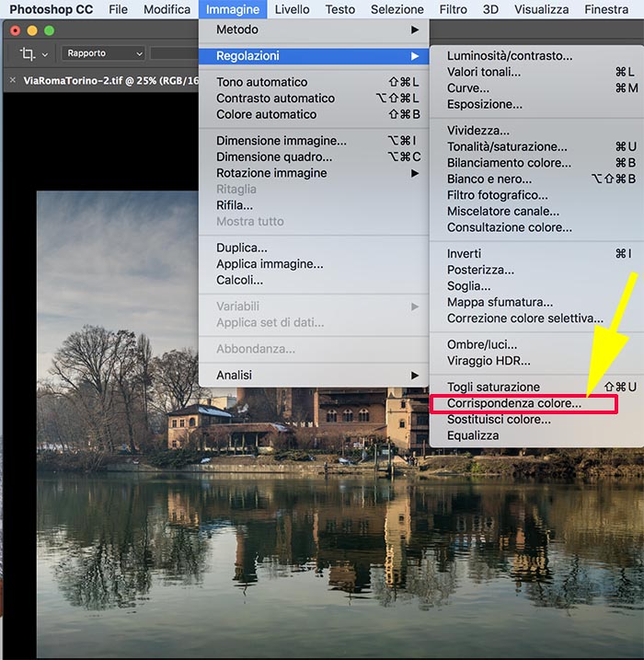Open the Modifica menu
The width and height of the screenshot is (644, 660).
pyautogui.click(x=167, y=9)
